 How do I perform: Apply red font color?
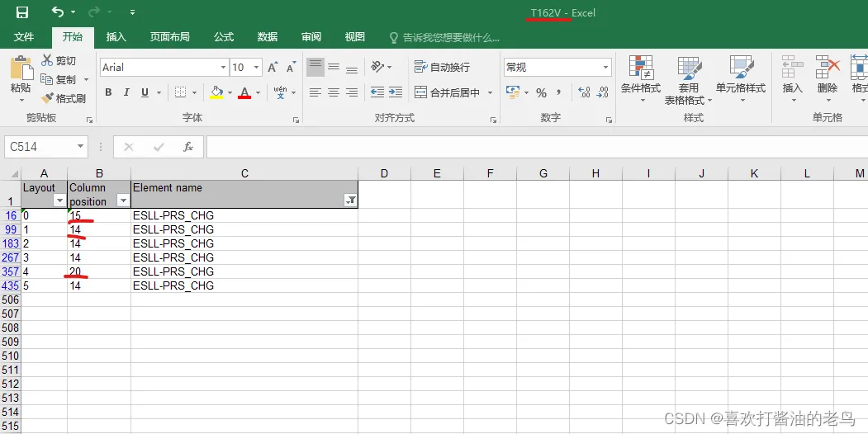[x=244, y=92]
